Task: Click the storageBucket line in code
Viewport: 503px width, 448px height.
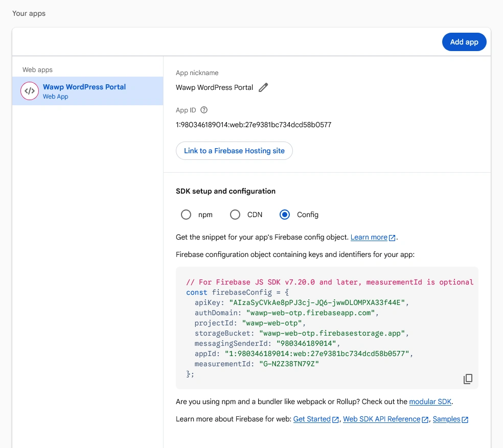Action: (x=302, y=334)
